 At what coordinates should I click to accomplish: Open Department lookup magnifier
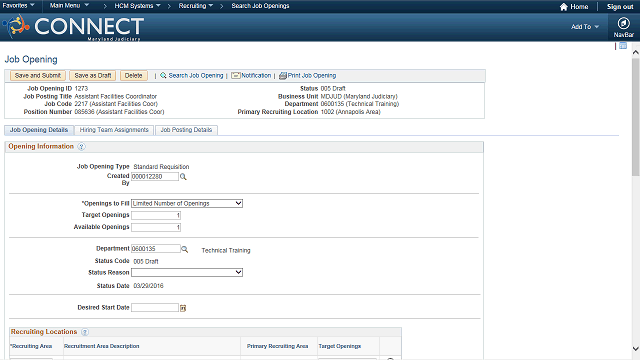[184, 249]
